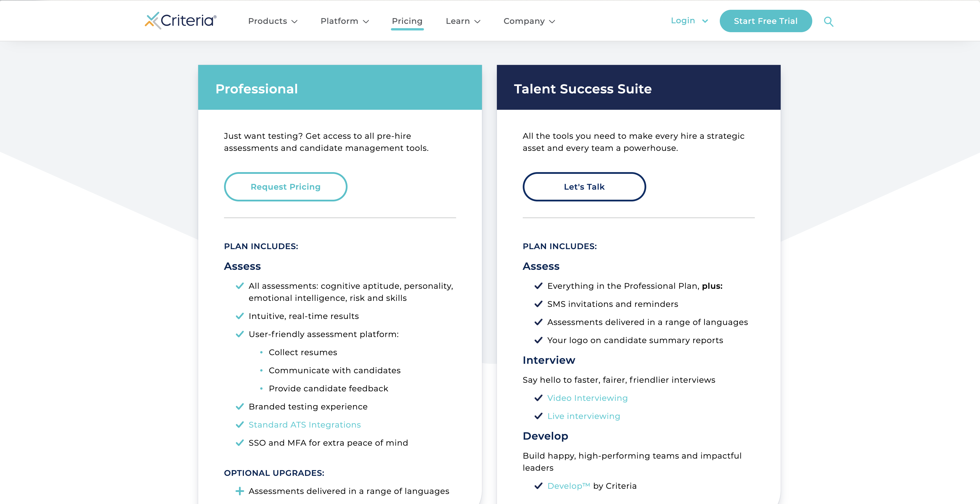Expand the Products navigation dropdown

(x=273, y=21)
